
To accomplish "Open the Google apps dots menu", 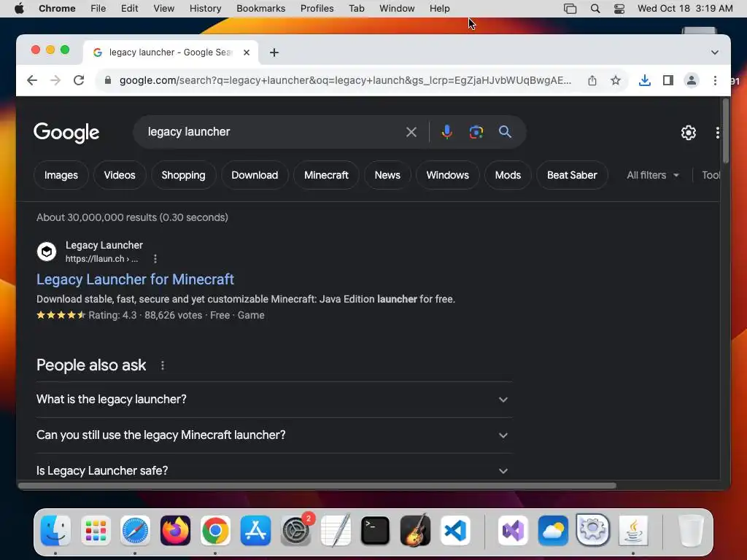I will tap(718, 133).
